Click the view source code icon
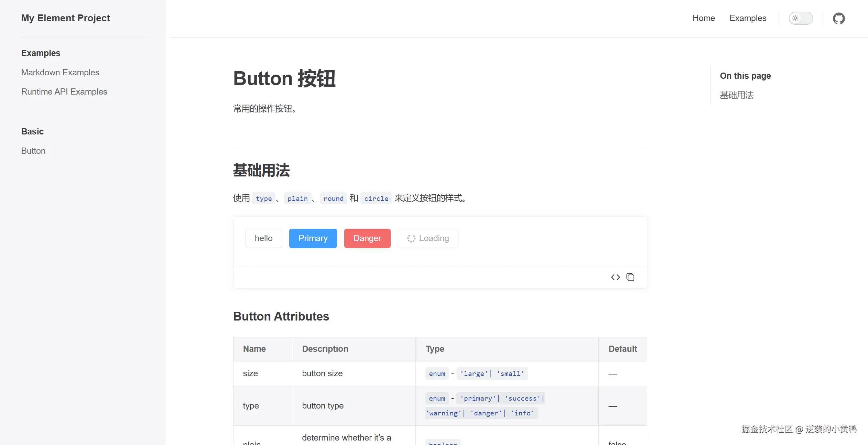The image size is (868, 445). pos(615,277)
